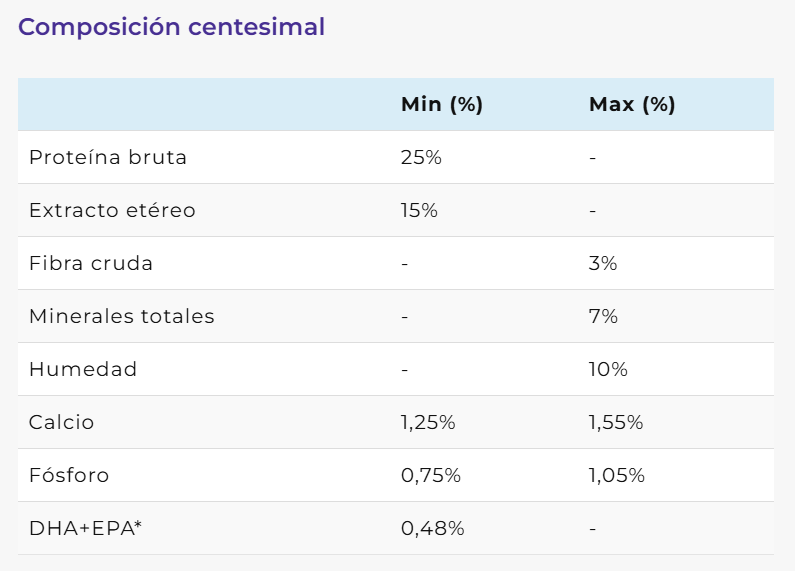Image resolution: width=795 pixels, height=571 pixels.
Task: Select the Extracto etéreo row label
Action: click(x=112, y=211)
